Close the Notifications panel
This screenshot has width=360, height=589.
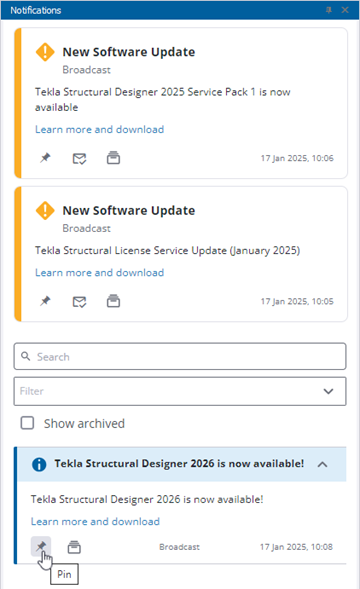345,10
